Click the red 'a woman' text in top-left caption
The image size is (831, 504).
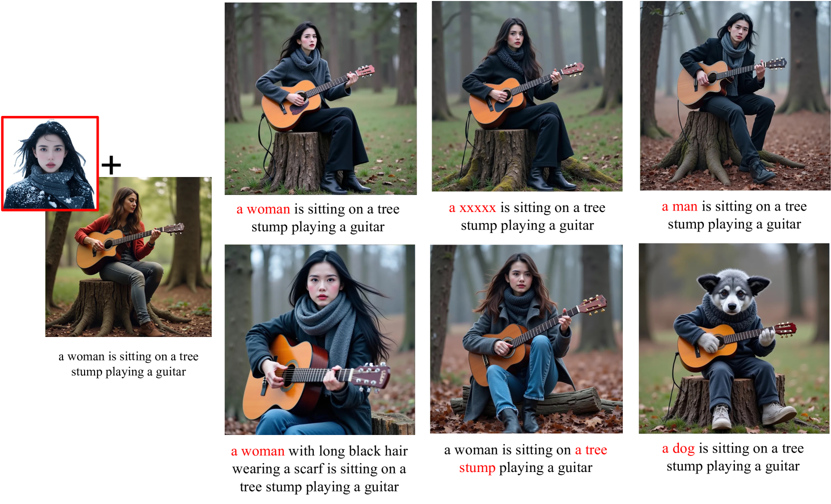[263, 209]
